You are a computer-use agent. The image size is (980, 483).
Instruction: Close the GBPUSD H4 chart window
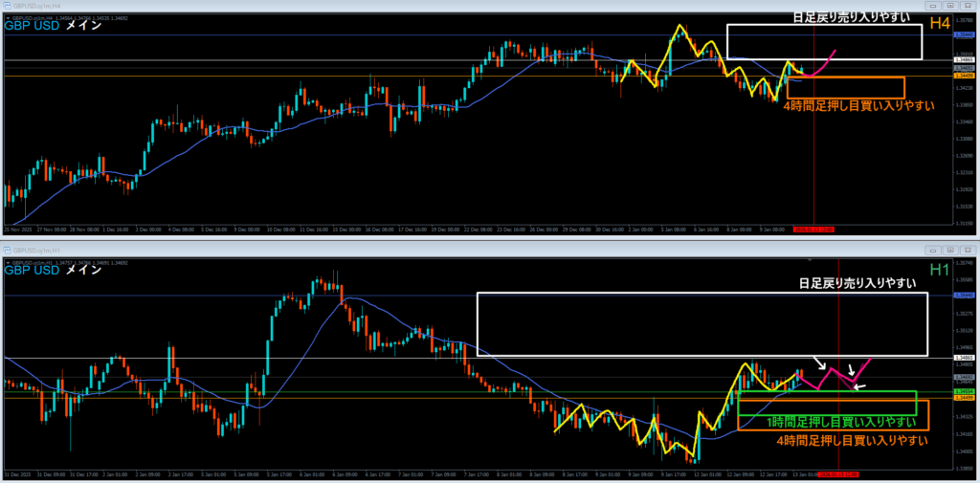tap(967, 5)
